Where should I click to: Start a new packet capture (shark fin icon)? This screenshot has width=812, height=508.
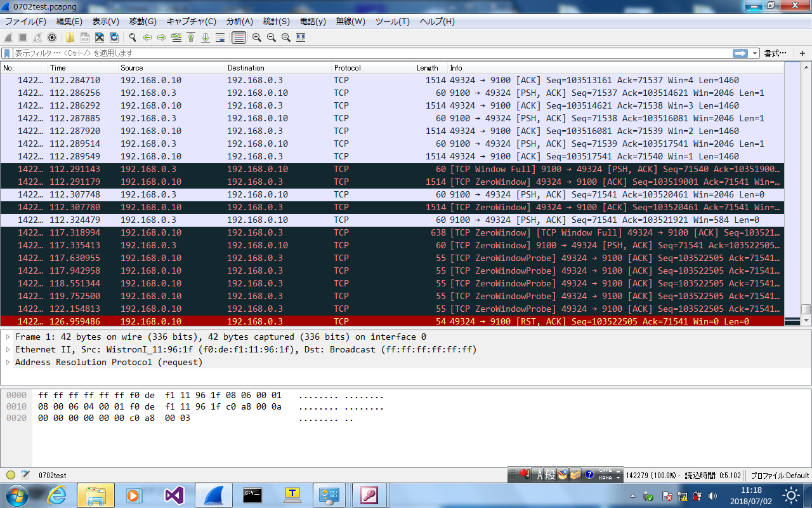tap(8, 37)
